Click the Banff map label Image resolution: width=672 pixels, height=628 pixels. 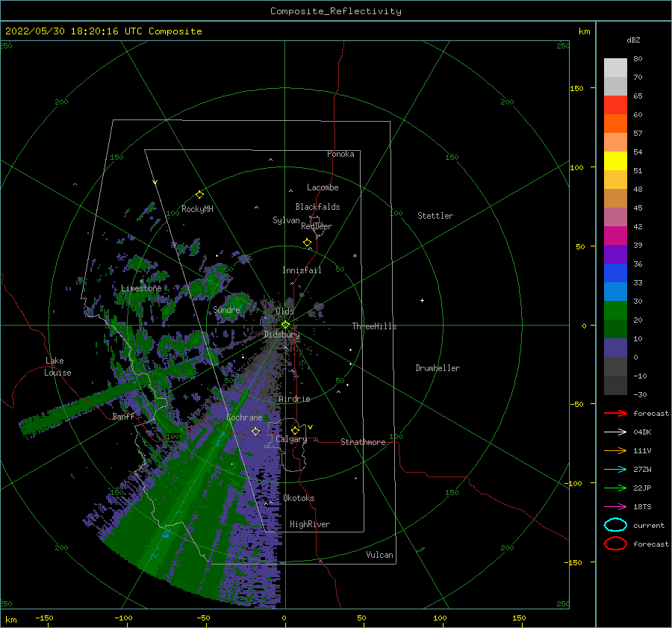(123, 416)
